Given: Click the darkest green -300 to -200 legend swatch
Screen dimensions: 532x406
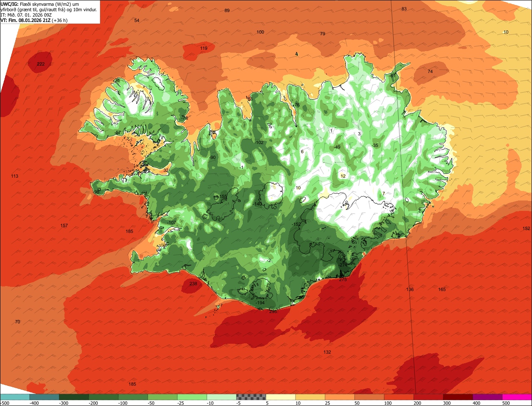Looking at the screenshot, I should click(x=74, y=397).
